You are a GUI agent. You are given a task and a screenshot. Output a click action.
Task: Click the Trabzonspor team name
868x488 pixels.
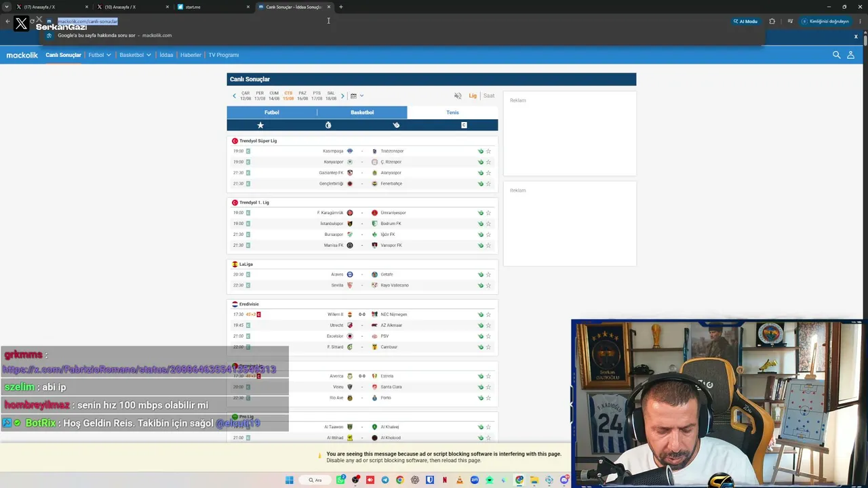coord(392,151)
